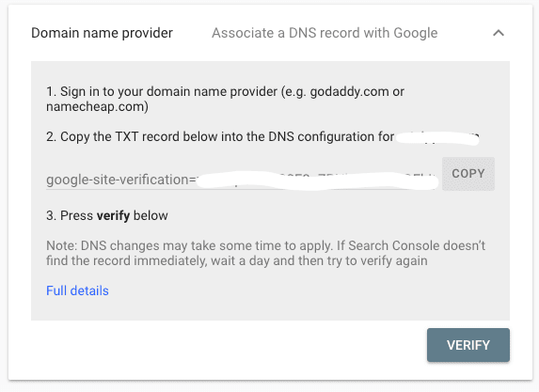Click the godaddy.com example text

349,92
